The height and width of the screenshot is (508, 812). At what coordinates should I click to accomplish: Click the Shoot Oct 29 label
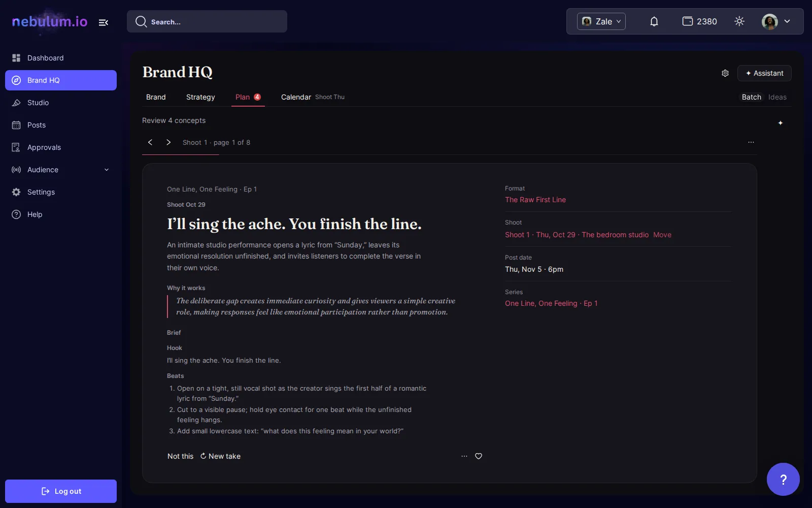pyautogui.click(x=186, y=205)
